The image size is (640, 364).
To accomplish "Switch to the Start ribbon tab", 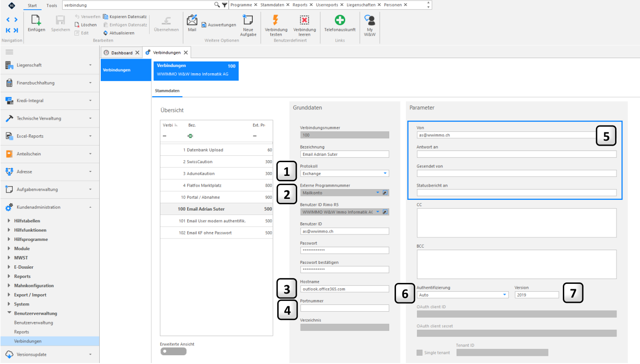I will [32, 5].
